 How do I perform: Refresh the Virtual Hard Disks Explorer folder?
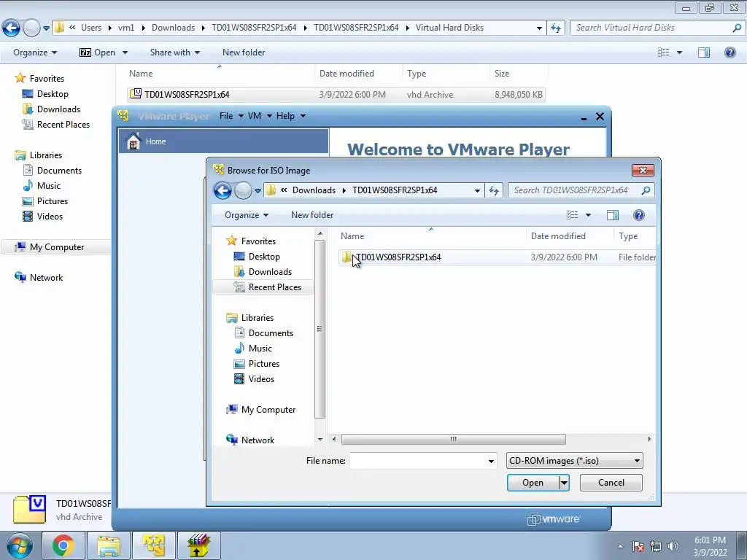[x=556, y=28]
